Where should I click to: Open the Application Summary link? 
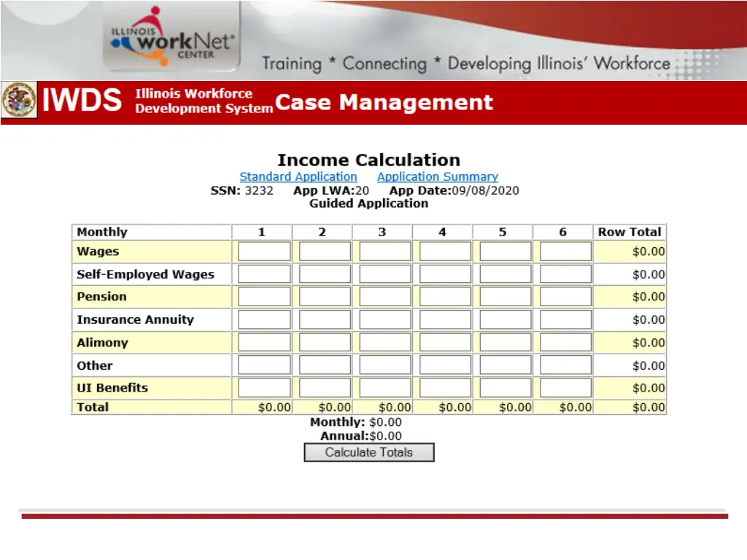coord(438,176)
